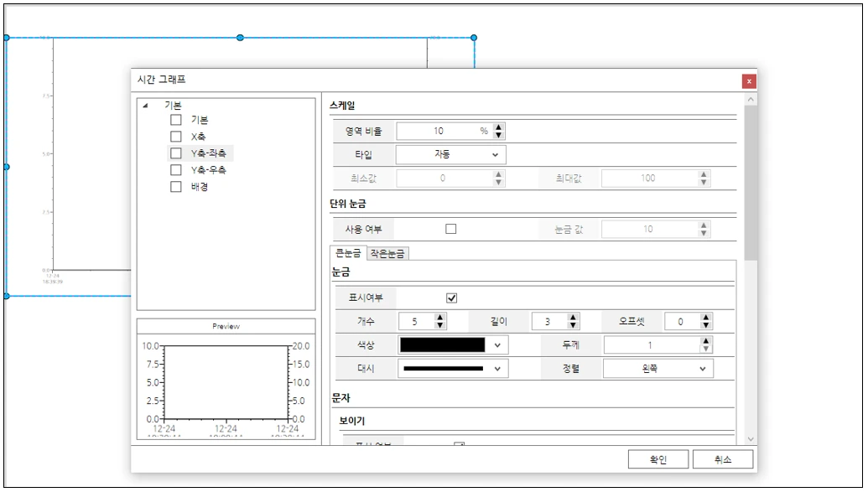Open the 정렬 dropdown showing 왼쪽
Image resolution: width=868 pixels, height=492 pixels.
click(658, 369)
